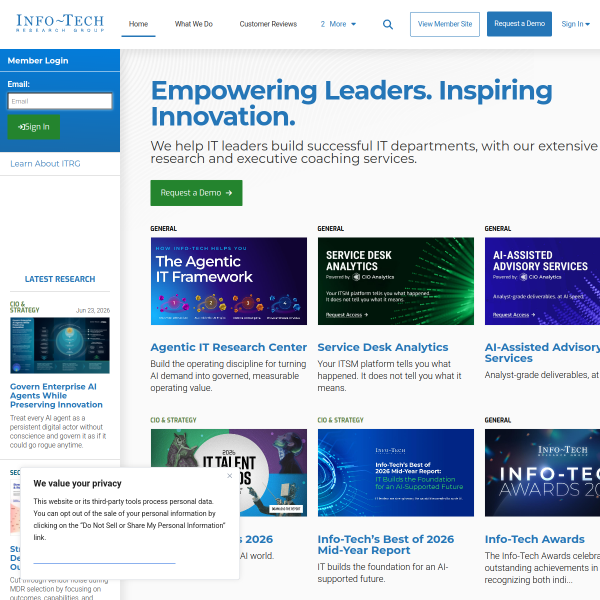Open the Learn About ITRG link
This screenshot has height=600, width=600.
(x=45, y=164)
